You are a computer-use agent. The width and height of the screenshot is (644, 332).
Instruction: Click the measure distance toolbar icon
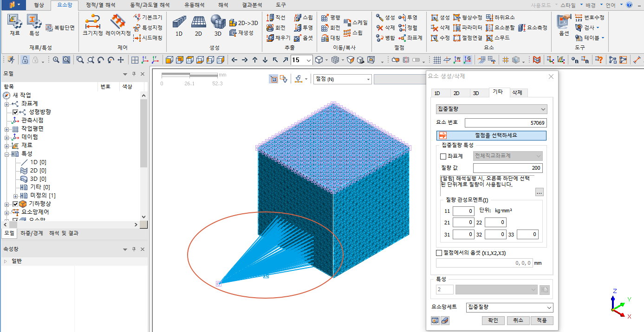[x=637, y=60]
